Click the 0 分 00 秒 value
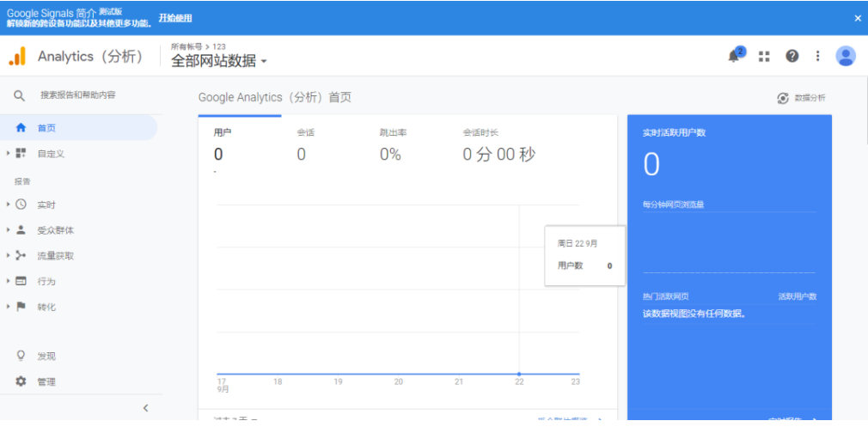Image resolution: width=868 pixels, height=427 pixels. point(498,155)
